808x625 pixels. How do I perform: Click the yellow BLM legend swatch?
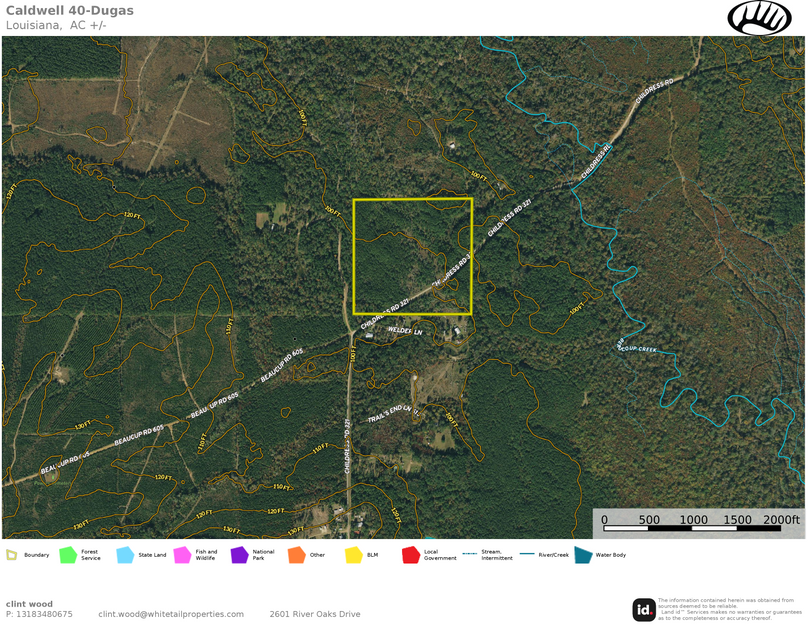coord(353,554)
